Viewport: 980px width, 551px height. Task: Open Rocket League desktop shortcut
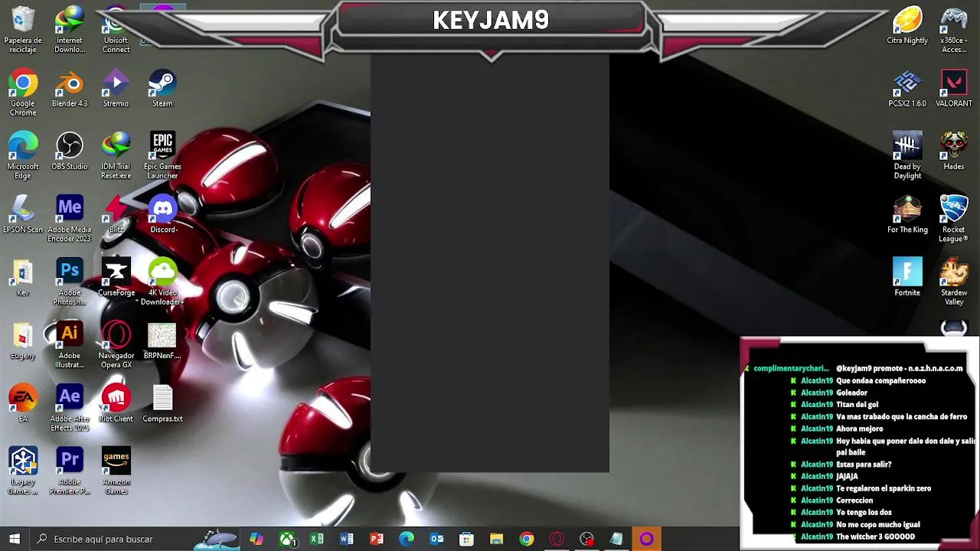(954, 218)
